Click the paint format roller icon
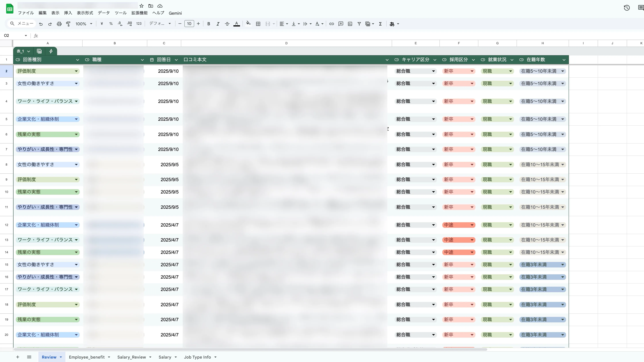The image size is (644, 362). point(68,24)
